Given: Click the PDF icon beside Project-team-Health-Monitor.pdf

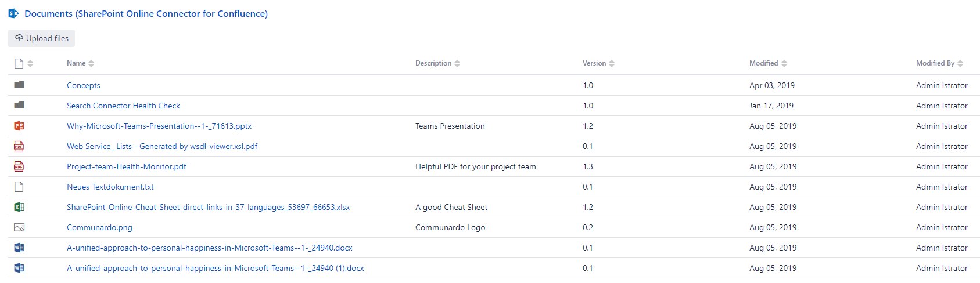Looking at the screenshot, I should coord(19,166).
